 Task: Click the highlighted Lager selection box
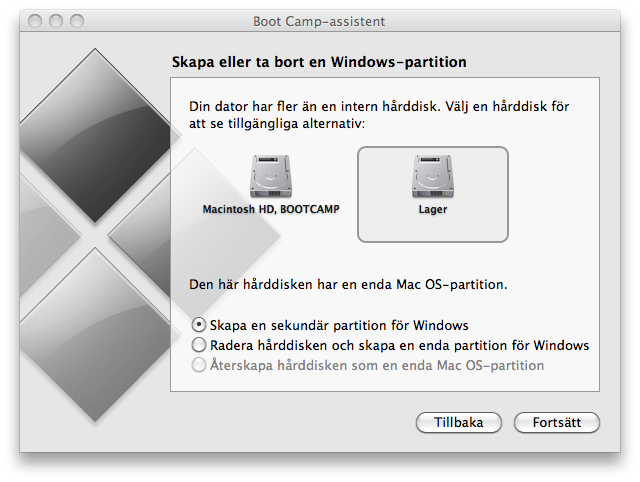(x=433, y=194)
